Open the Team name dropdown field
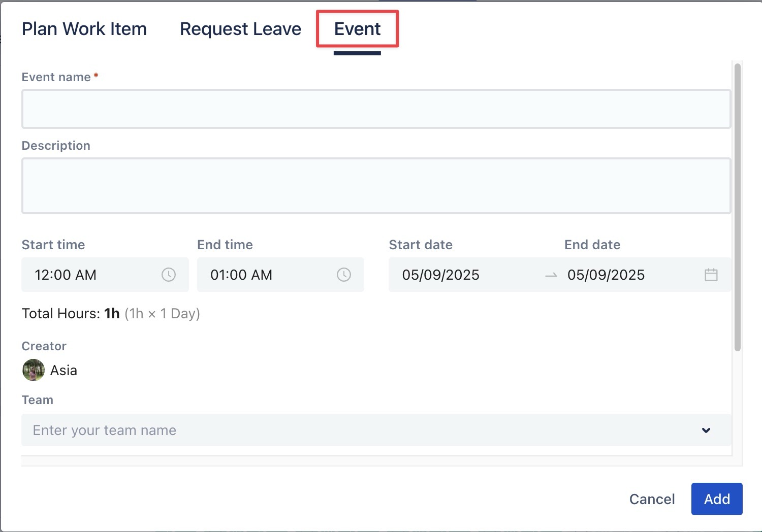Screen dimensions: 762x532 (x=356, y=430)
